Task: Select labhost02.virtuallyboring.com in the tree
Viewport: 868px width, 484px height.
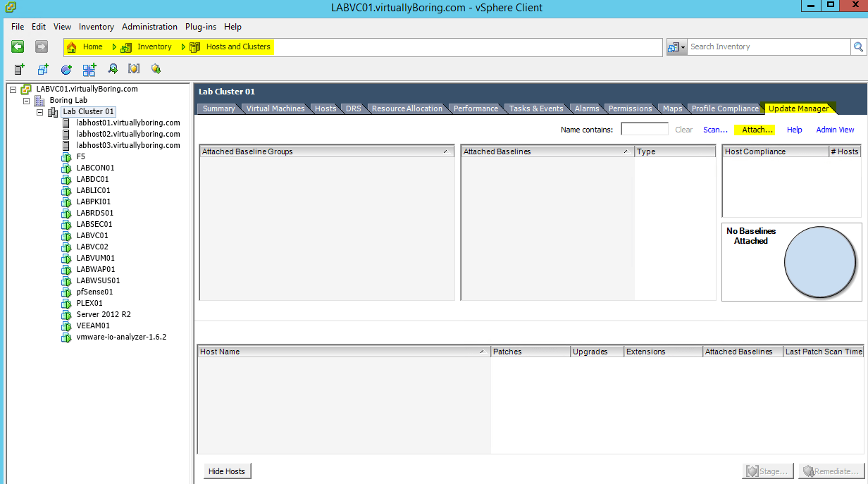Action: (128, 134)
